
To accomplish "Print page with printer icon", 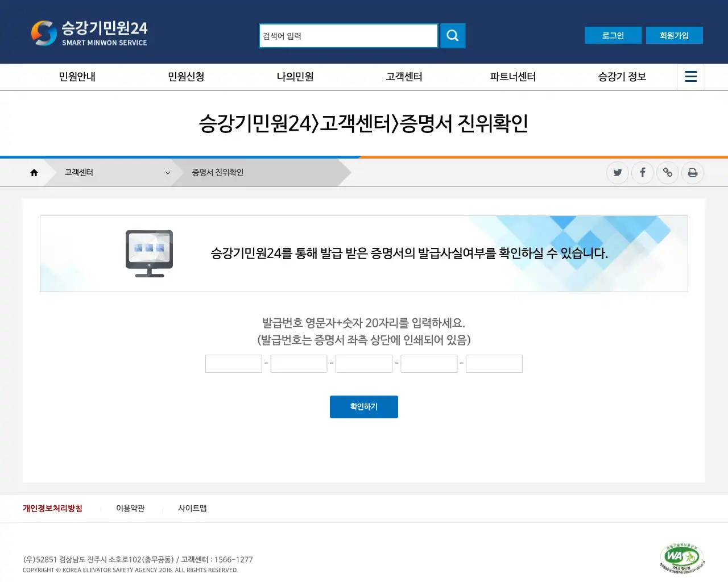I will tap(693, 173).
